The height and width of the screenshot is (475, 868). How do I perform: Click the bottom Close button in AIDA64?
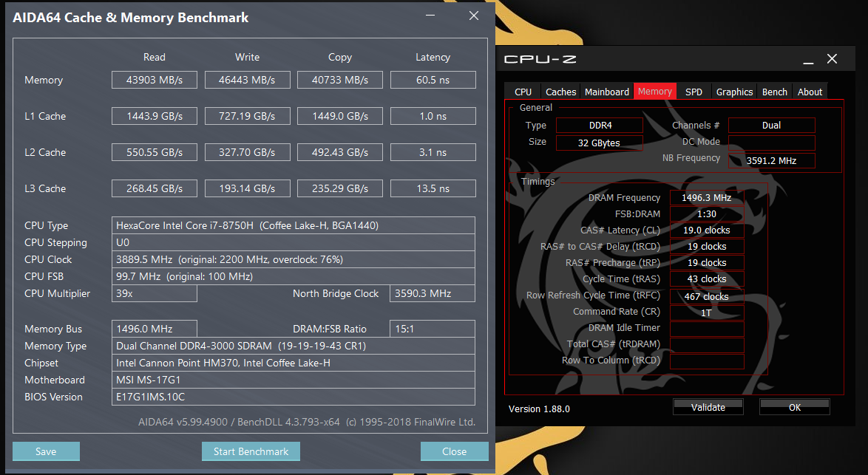(x=455, y=451)
